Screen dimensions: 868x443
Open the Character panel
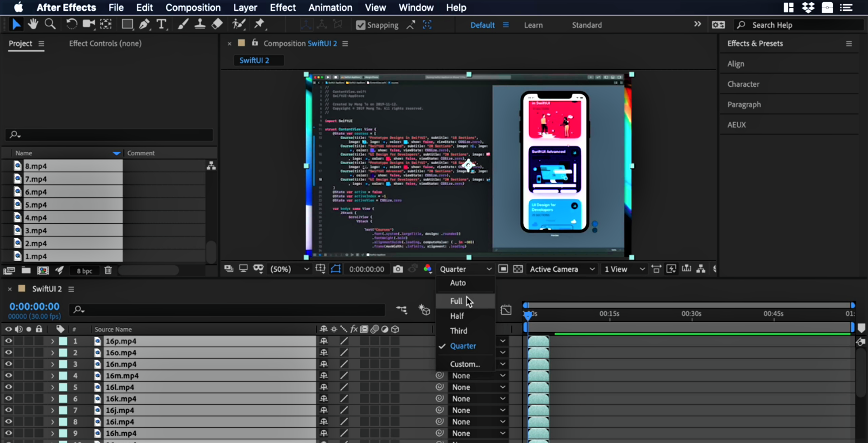[x=743, y=84]
